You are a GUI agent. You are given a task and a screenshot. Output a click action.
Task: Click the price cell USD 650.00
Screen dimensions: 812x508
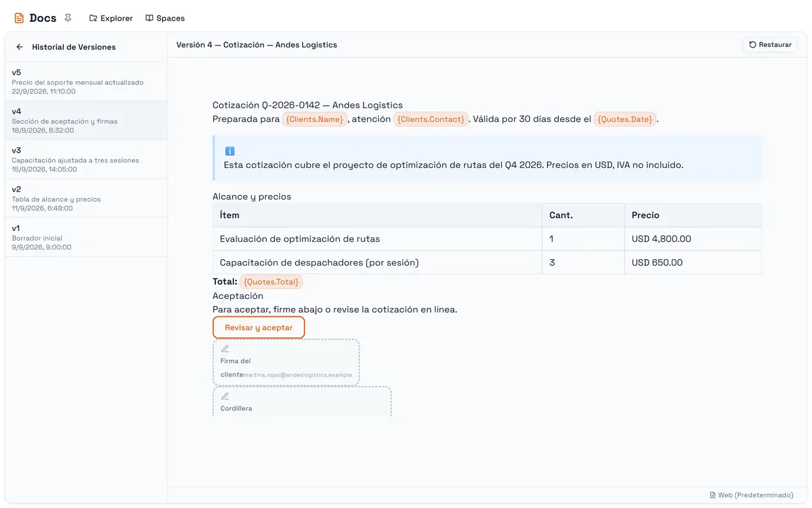693,263
